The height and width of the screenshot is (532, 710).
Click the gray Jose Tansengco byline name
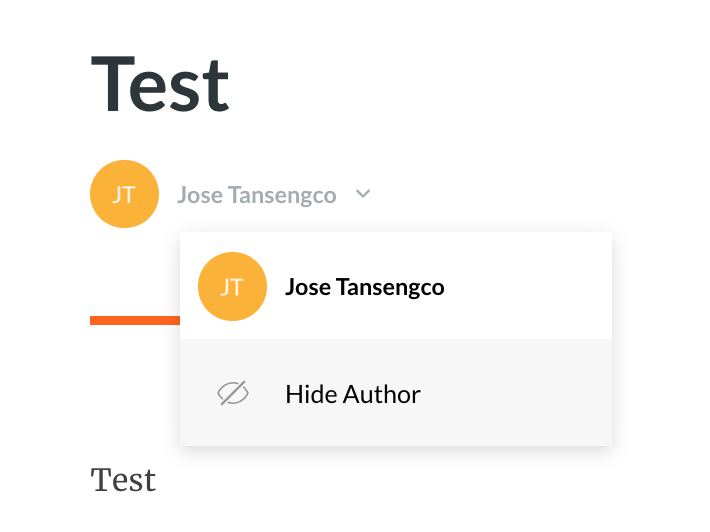click(x=256, y=195)
